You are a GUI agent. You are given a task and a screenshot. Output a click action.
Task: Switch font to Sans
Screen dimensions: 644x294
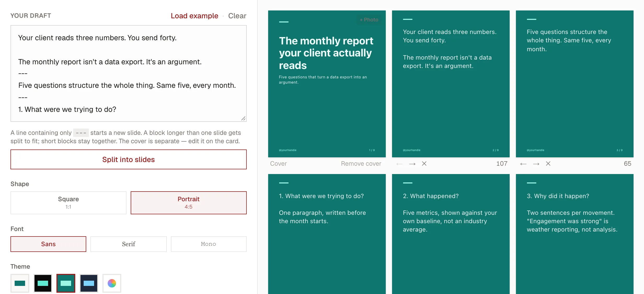pyautogui.click(x=48, y=244)
